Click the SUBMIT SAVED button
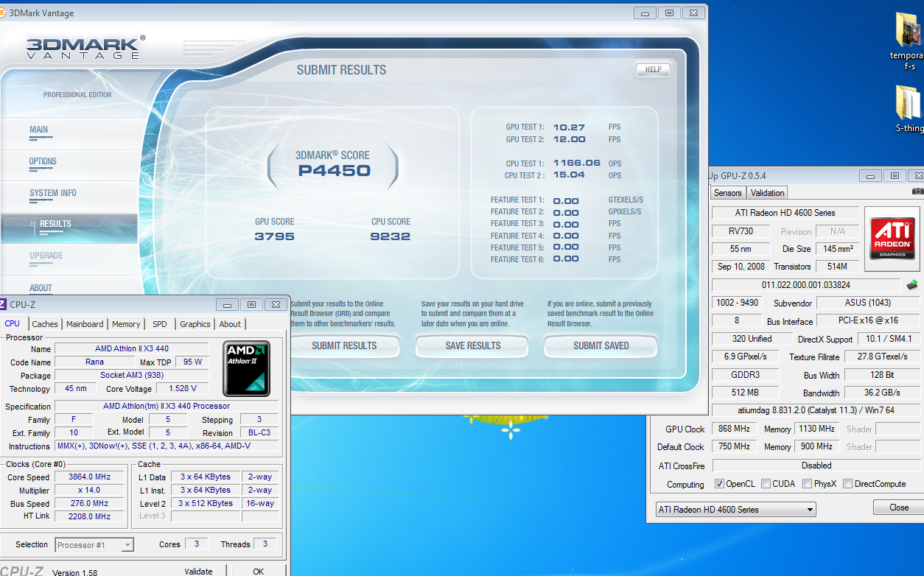924x576 pixels. (x=601, y=345)
